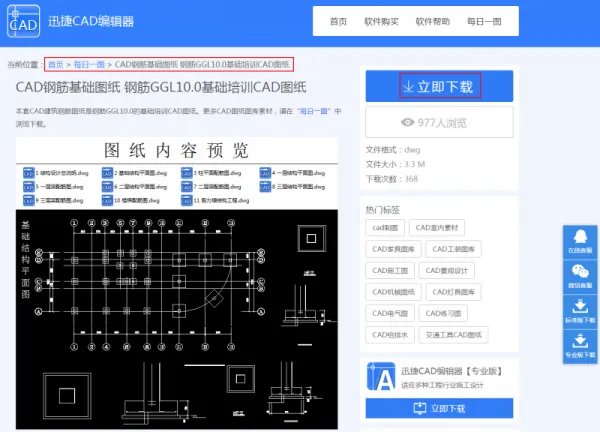Viewport: 600px width, 432px height.
Task: Click 首页 in the breadcrumb path
Action: (56, 64)
